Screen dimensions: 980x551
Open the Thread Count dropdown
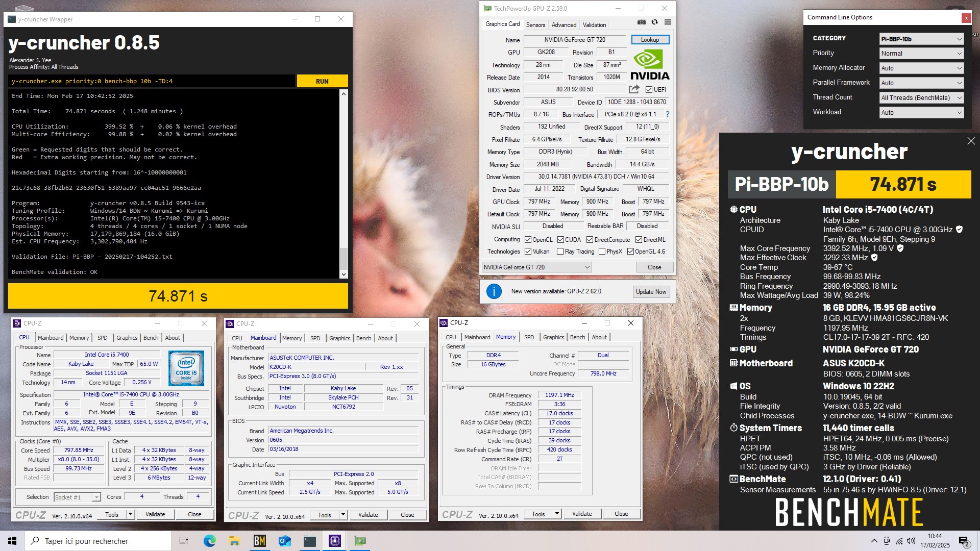pos(922,98)
